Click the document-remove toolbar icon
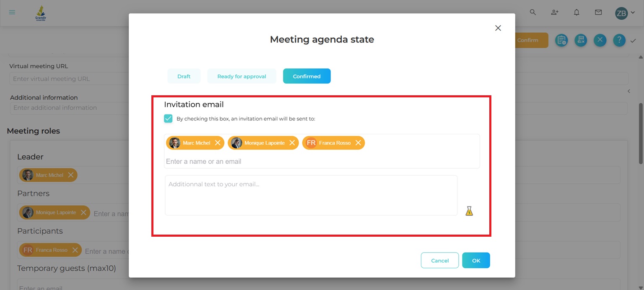 pos(581,40)
